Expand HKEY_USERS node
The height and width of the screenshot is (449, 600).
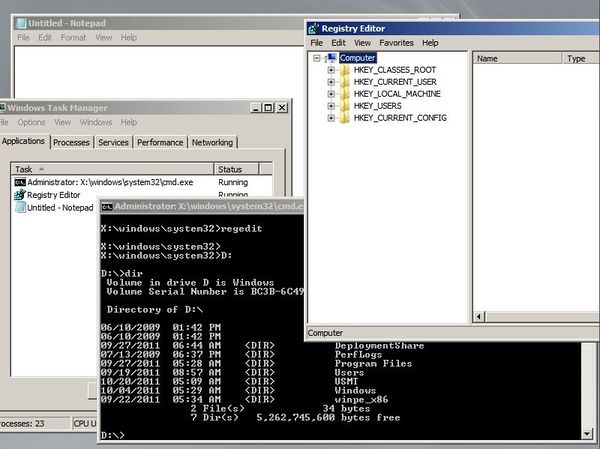pyautogui.click(x=331, y=106)
